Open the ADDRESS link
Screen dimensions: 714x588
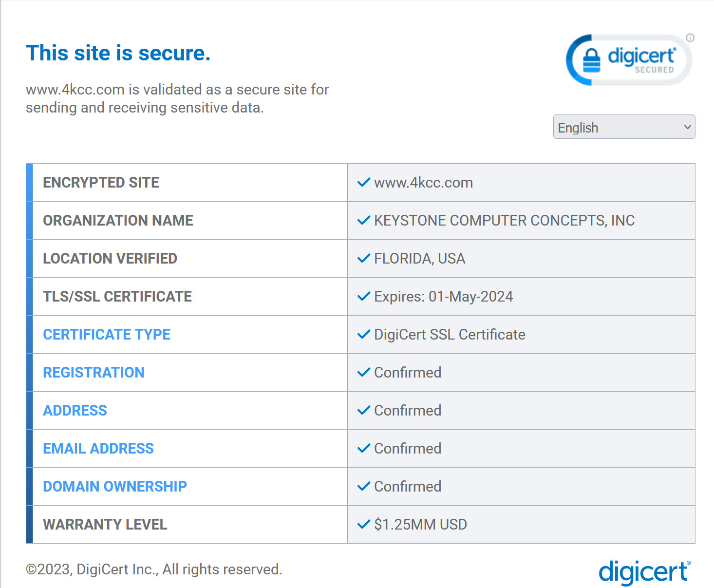point(75,411)
